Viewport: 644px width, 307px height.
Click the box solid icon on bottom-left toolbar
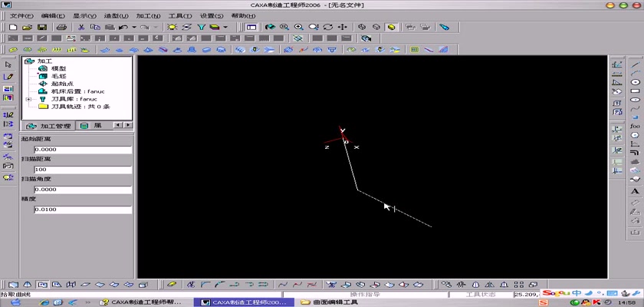[x=143, y=285]
